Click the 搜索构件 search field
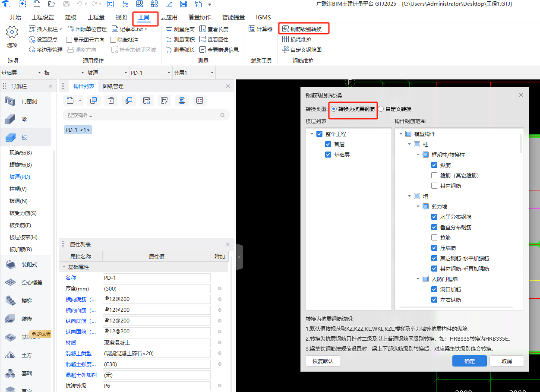The height and width of the screenshot is (392, 540). pos(146,115)
